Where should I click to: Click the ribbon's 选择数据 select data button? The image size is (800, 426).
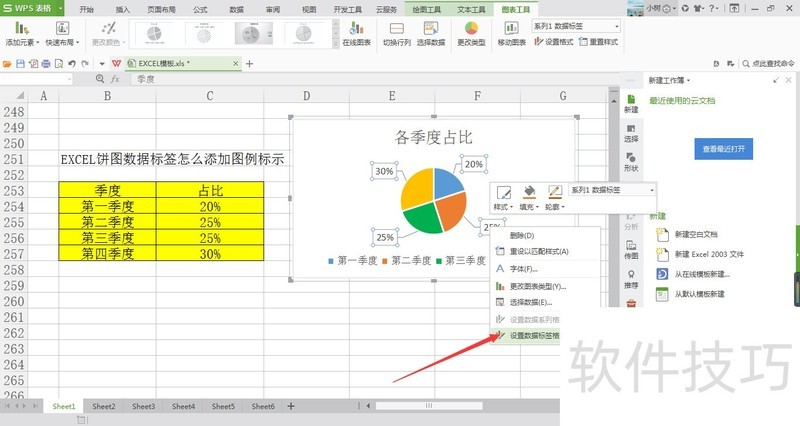point(431,34)
